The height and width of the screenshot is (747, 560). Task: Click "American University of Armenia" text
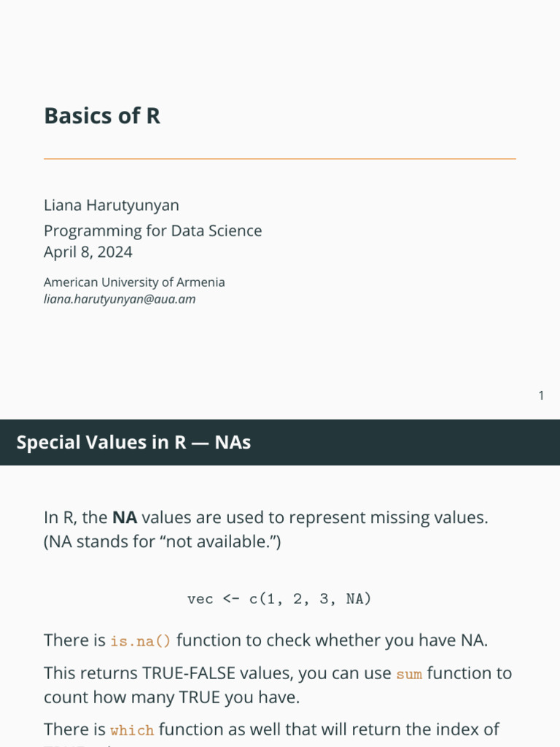[134, 282]
